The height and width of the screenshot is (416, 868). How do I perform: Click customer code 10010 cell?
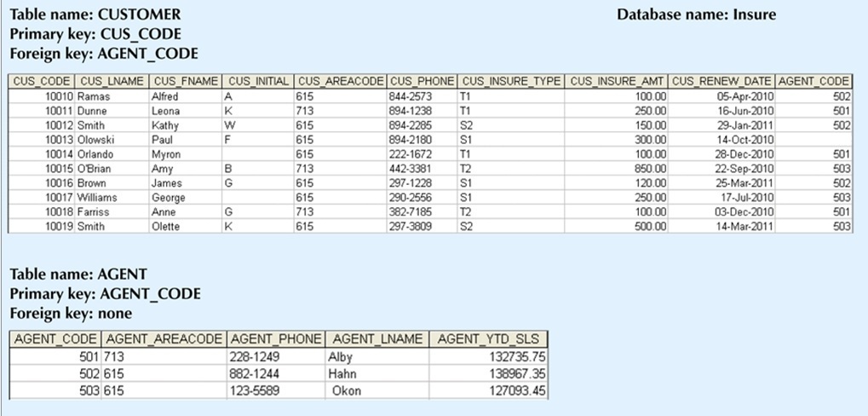[x=42, y=96]
